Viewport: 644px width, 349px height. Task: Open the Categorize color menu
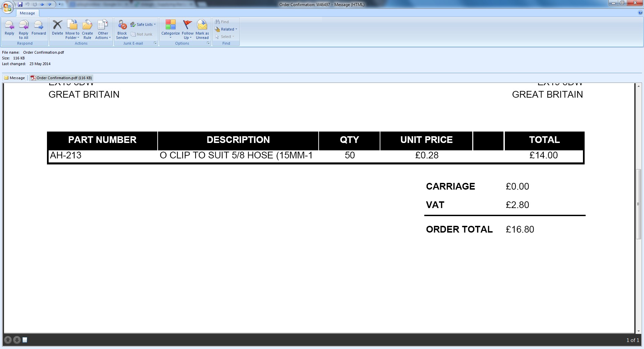[x=170, y=30]
